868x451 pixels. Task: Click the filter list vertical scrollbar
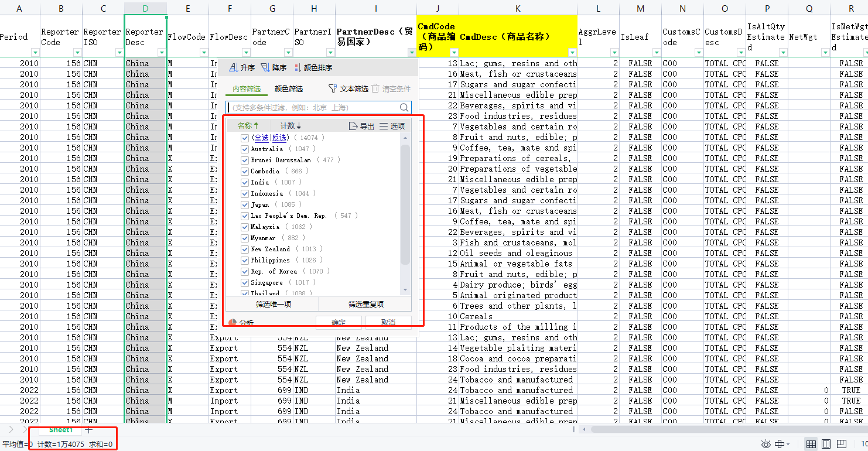[405, 205]
